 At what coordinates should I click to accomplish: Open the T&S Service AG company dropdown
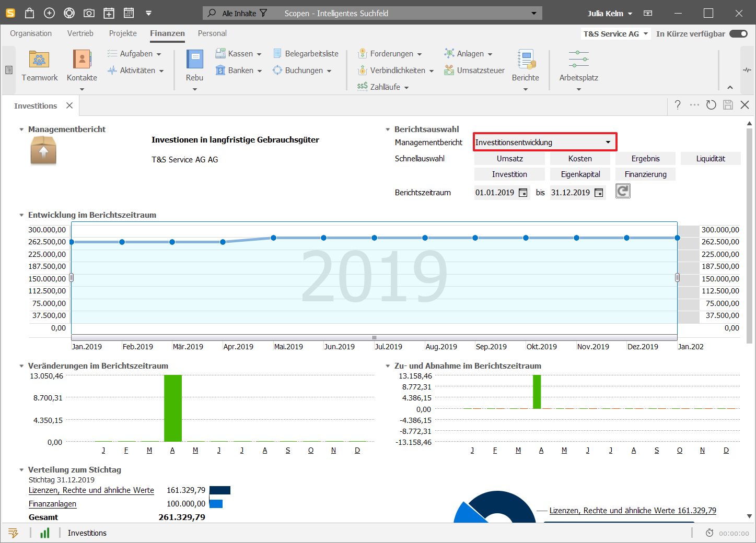tap(615, 33)
